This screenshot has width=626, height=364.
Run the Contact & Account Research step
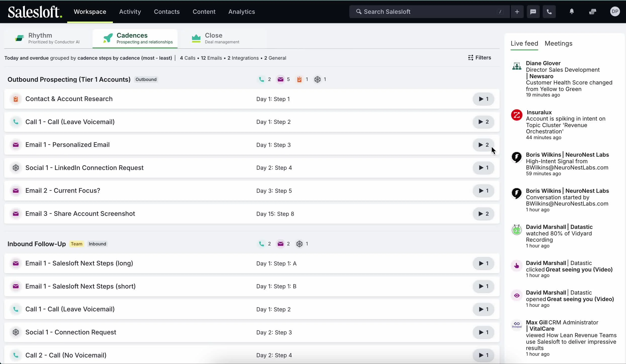pos(484,99)
